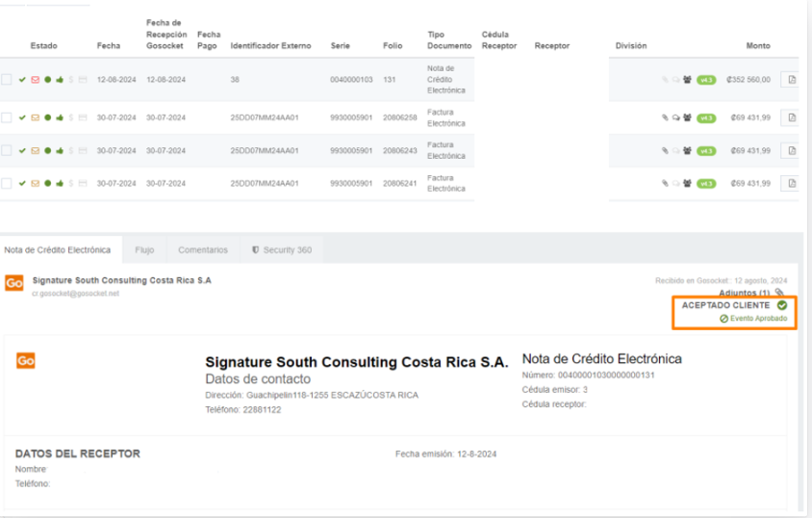
Task: Click the dollar sign icon in folio 131 row
Action: 71,79
